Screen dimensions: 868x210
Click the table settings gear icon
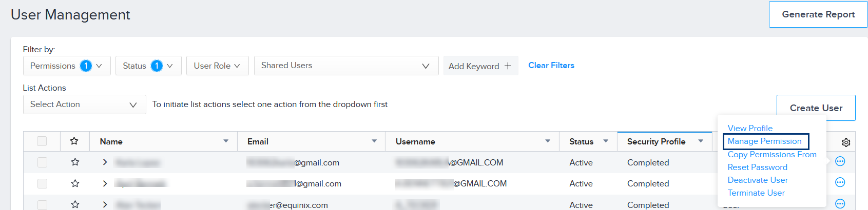point(846,142)
